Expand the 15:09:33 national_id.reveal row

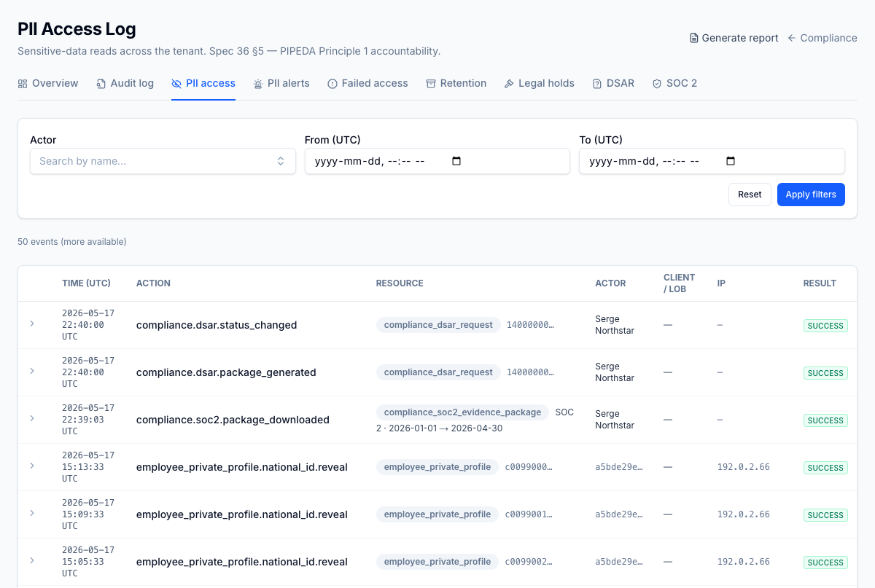click(x=32, y=512)
